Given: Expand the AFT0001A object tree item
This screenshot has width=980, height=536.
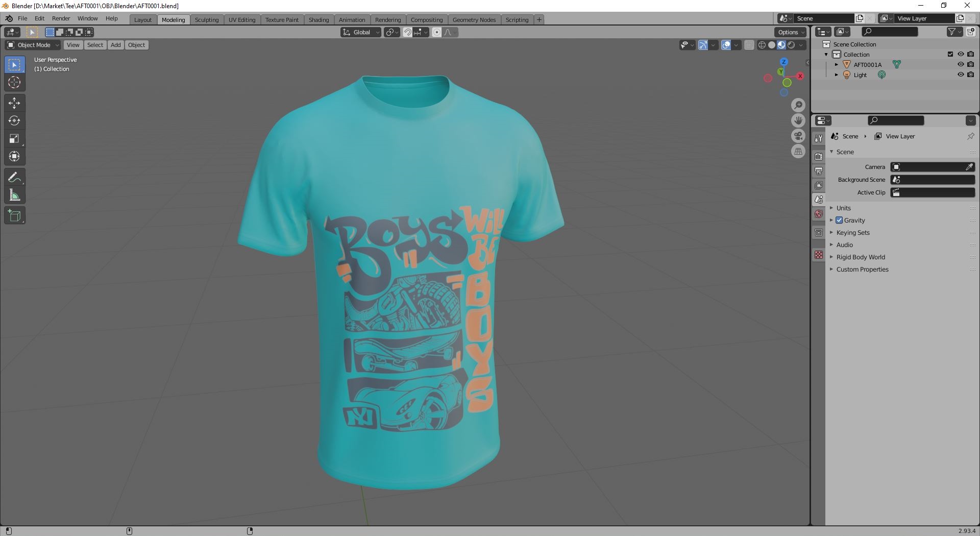Looking at the screenshot, I should [x=837, y=64].
